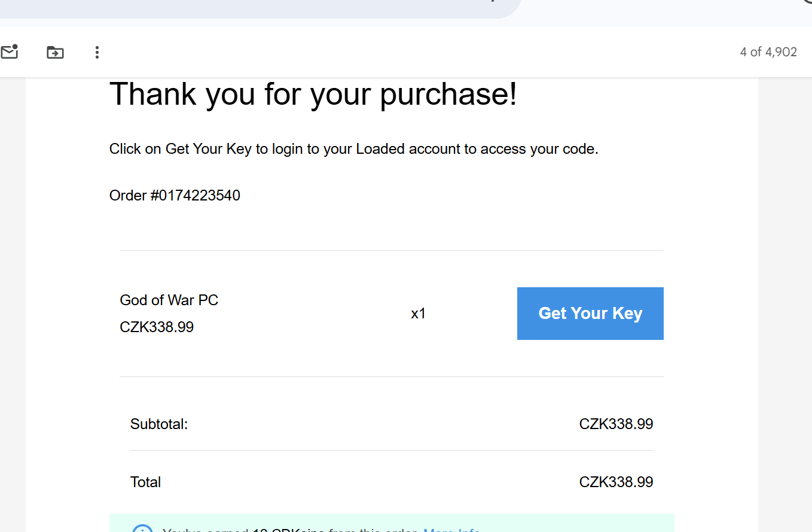Viewport: 812px width, 532px height.
Task: Click the CZK338.99 price under God of War
Action: click(157, 327)
